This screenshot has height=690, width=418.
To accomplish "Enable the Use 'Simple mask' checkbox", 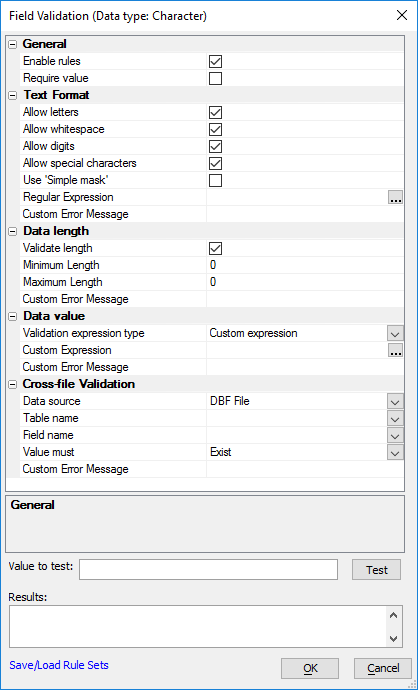I will tap(216, 180).
